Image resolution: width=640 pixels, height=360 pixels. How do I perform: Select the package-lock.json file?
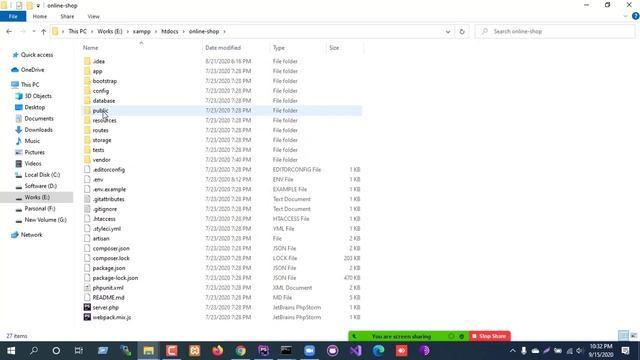coord(115,278)
